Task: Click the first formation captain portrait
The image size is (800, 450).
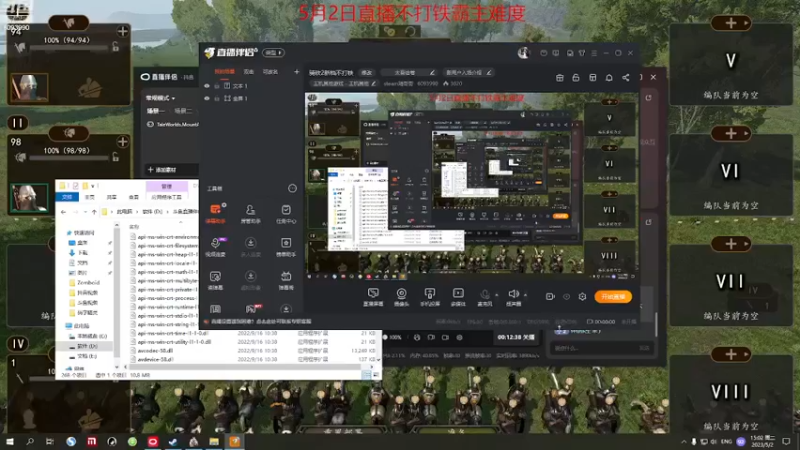Action: (30, 87)
